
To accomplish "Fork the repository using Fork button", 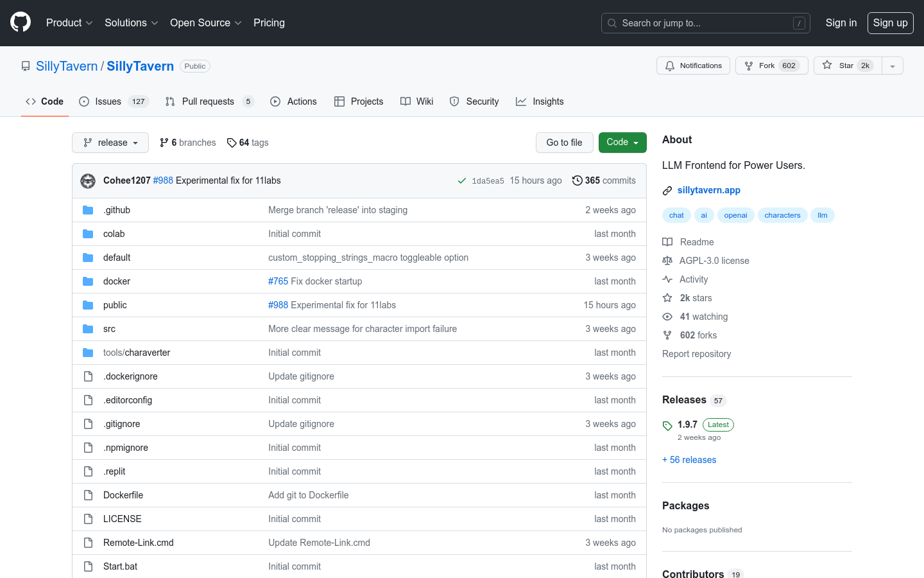I will click(771, 66).
